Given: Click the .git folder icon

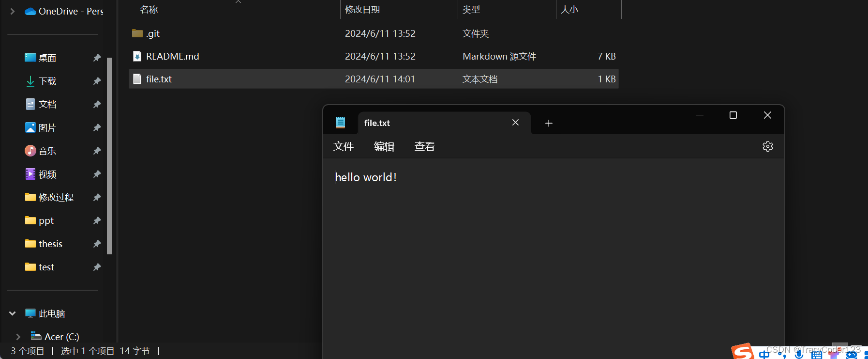Looking at the screenshot, I should [137, 33].
